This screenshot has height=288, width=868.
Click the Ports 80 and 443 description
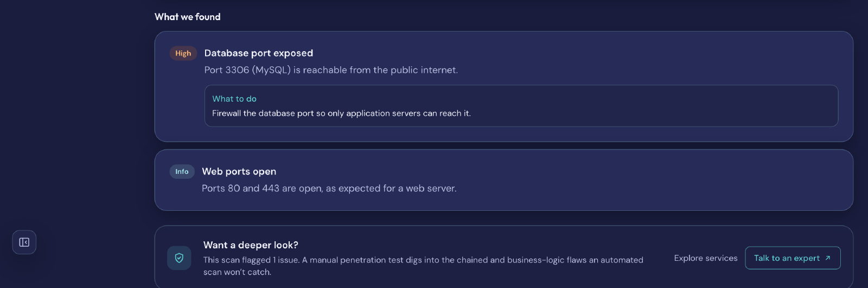tap(329, 189)
